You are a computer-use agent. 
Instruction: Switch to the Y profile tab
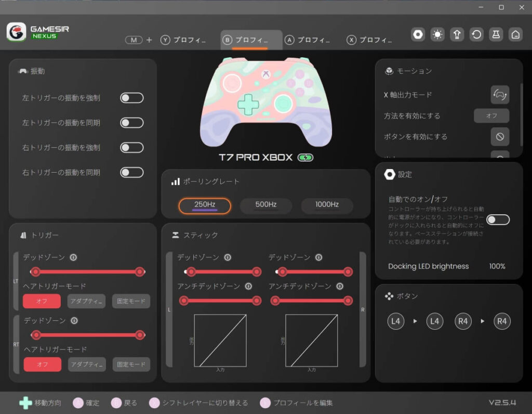(183, 40)
